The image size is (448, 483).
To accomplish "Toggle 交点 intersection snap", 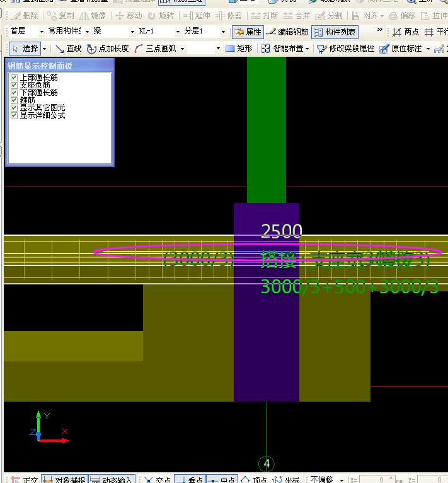I will pos(158,480).
